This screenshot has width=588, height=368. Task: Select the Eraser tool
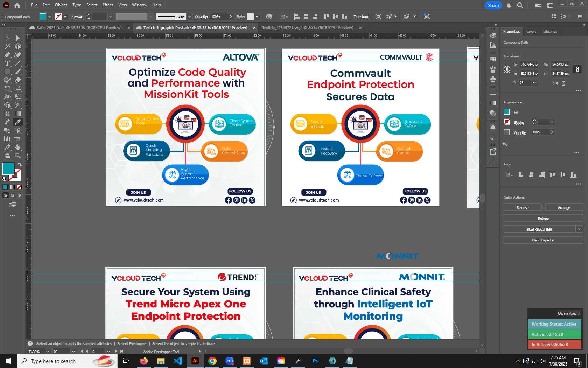click(18, 80)
